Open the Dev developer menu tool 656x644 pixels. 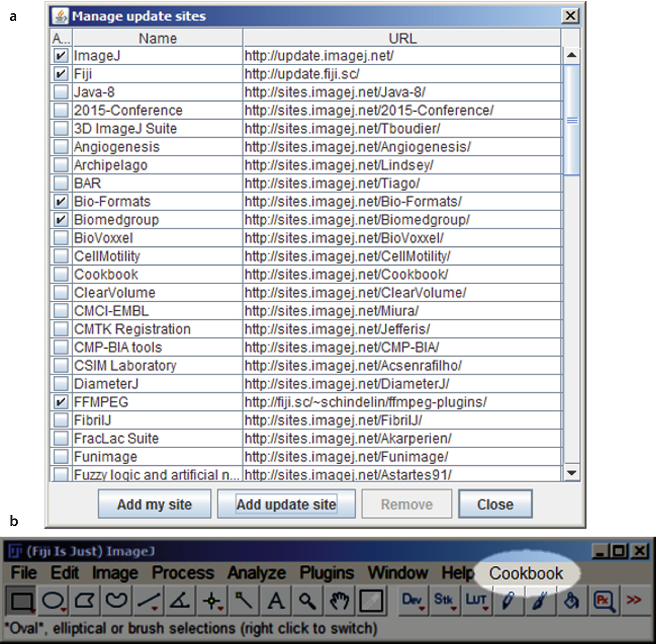(x=413, y=601)
